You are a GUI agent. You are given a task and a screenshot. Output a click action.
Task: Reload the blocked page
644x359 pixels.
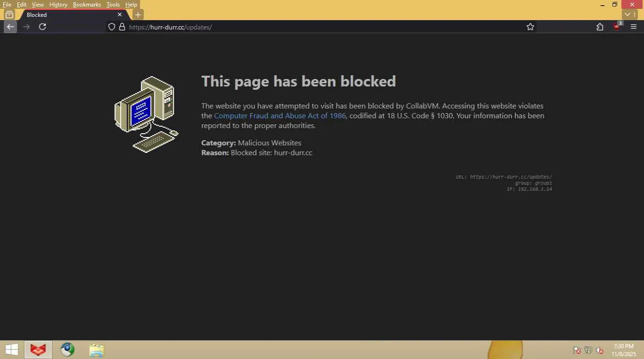(x=43, y=27)
